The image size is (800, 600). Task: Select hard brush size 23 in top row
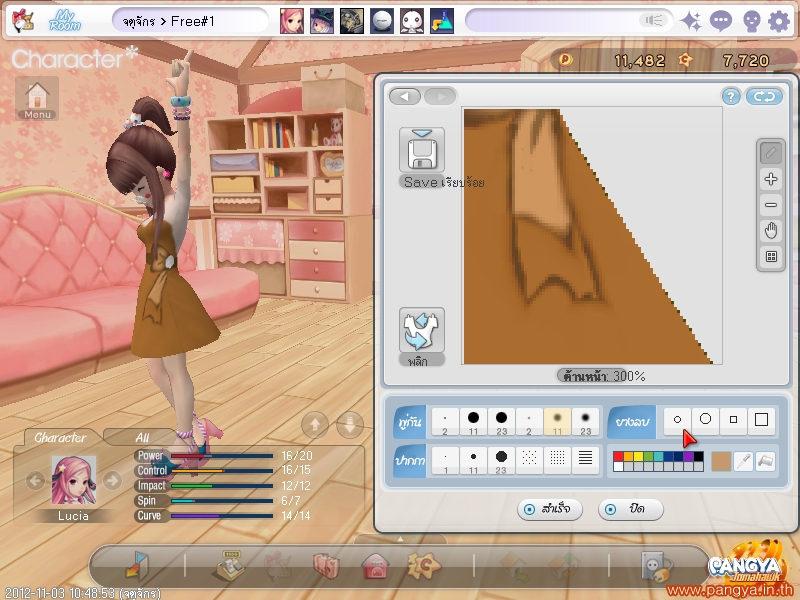coord(502,422)
